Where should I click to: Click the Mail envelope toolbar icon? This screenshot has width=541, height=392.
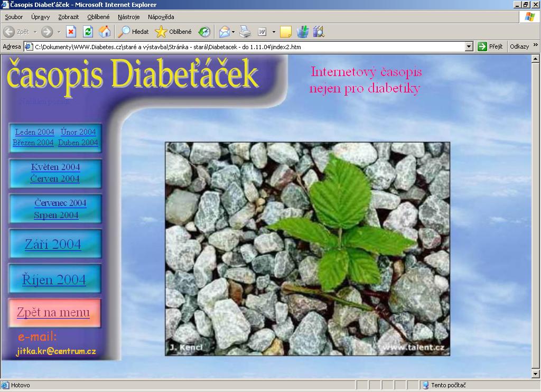pyautogui.click(x=224, y=32)
